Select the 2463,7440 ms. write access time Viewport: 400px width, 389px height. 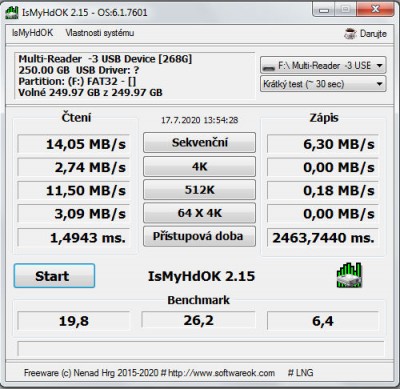tap(323, 238)
